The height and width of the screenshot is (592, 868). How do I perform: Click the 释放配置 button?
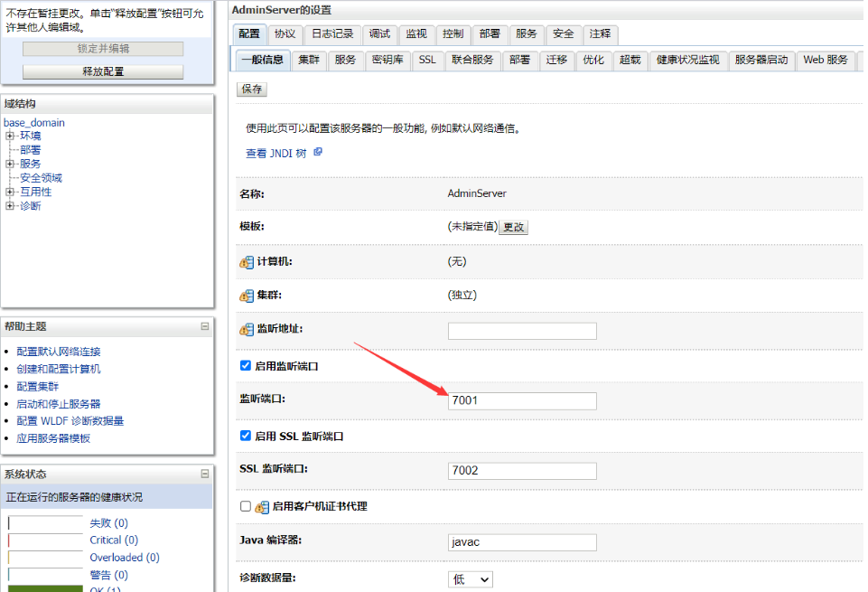click(x=103, y=71)
